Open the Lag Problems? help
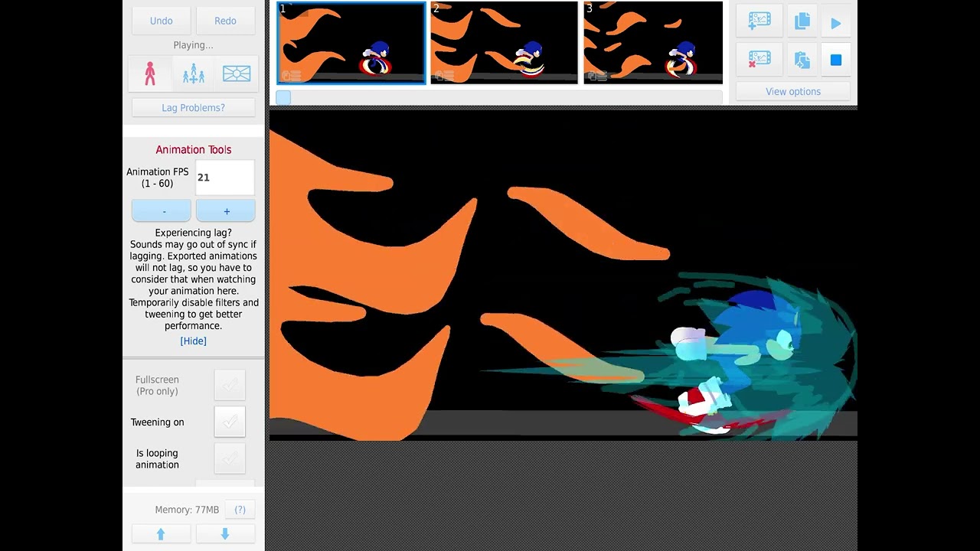The height and width of the screenshot is (551, 980). pyautogui.click(x=193, y=108)
